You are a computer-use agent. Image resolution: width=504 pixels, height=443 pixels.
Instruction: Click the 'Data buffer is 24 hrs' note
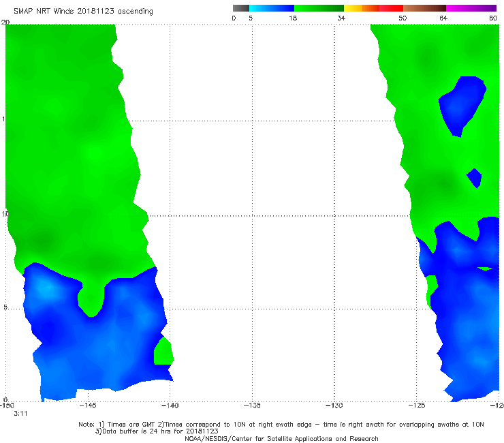[x=157, y=431]
